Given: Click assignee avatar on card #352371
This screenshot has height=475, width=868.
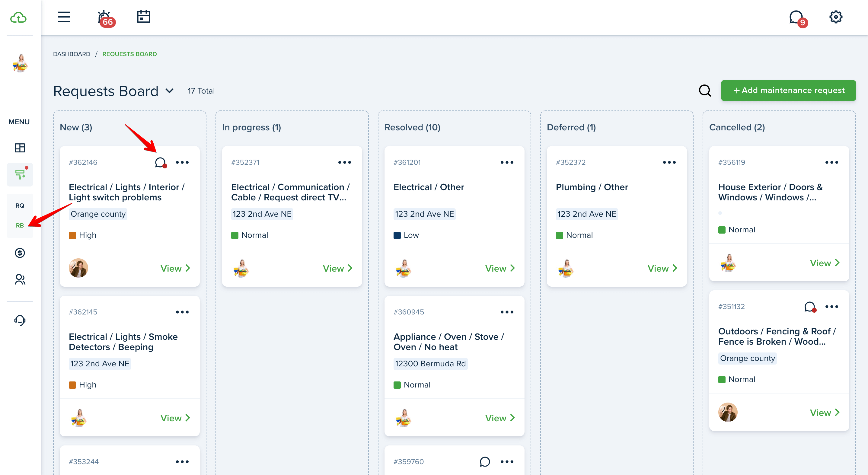Looking at the screenshot, I should pyautogui.click(x=241, y=268).
